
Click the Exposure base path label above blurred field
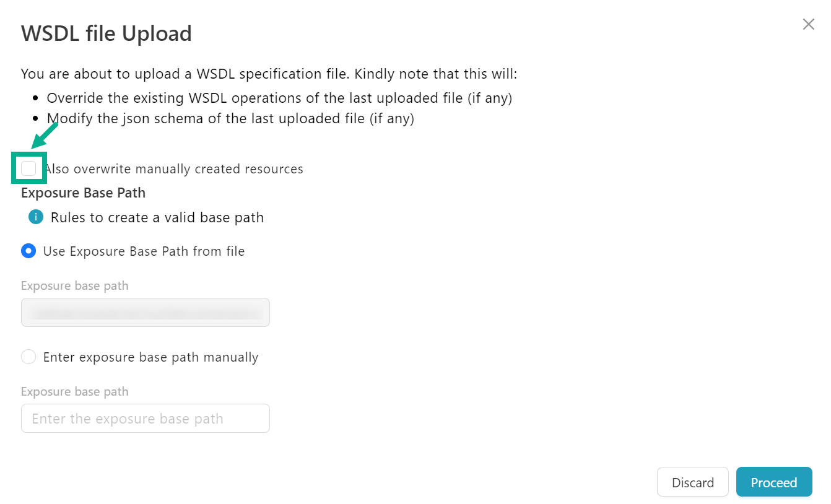coord(75,286)
